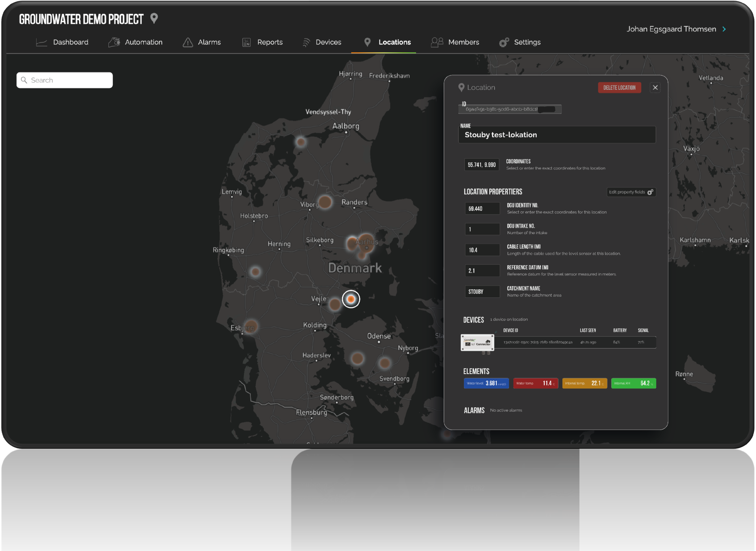Viewport: 756px width, 551px height.
Task: Open the Devices tab
Action: point(322,42)
